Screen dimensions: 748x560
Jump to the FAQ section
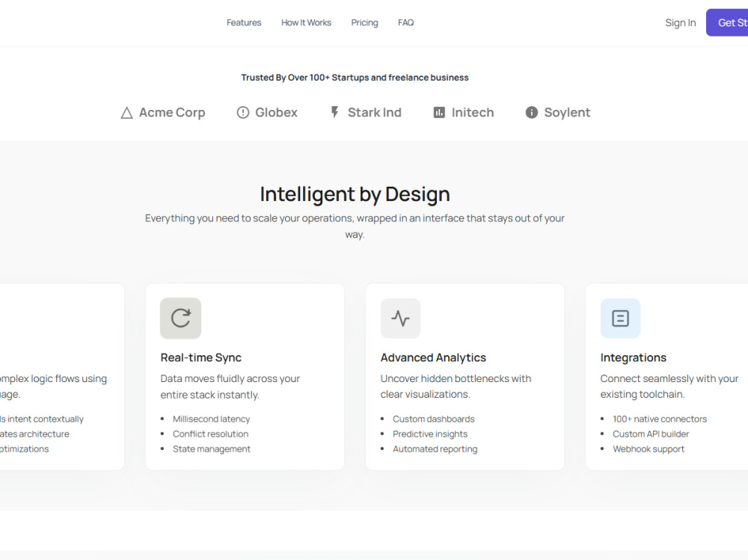(x=405, y=22)
